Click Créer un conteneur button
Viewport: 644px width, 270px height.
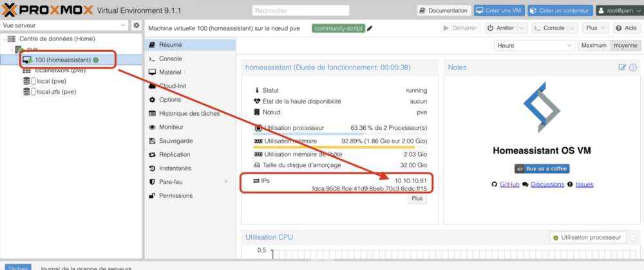[x=560, y=11]
